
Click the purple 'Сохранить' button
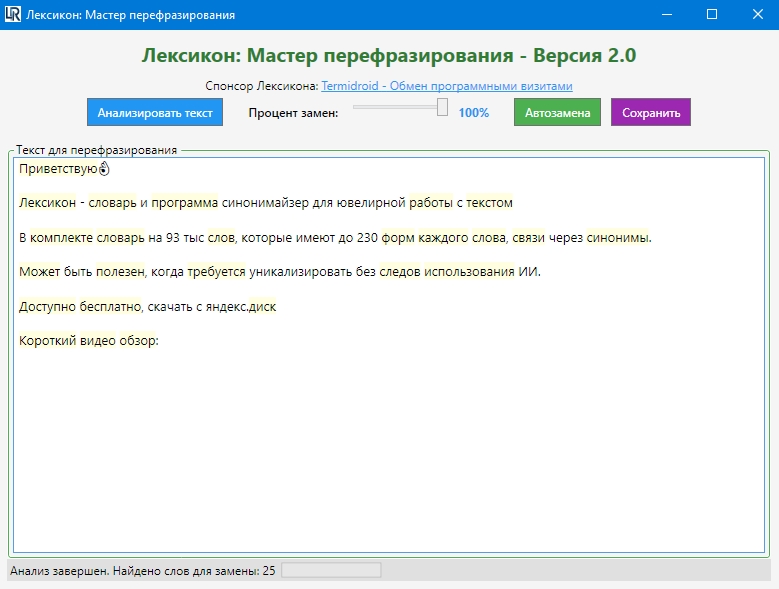(x=650, y=113)
